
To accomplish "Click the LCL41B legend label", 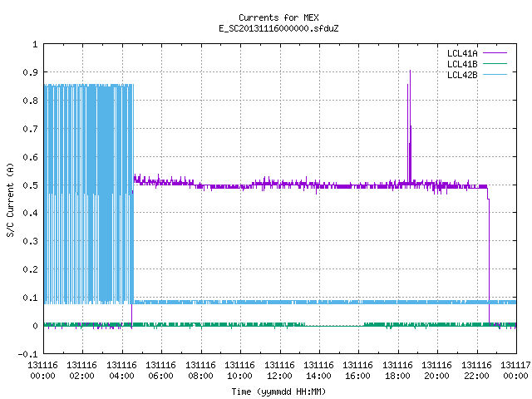I will point(462,64).
